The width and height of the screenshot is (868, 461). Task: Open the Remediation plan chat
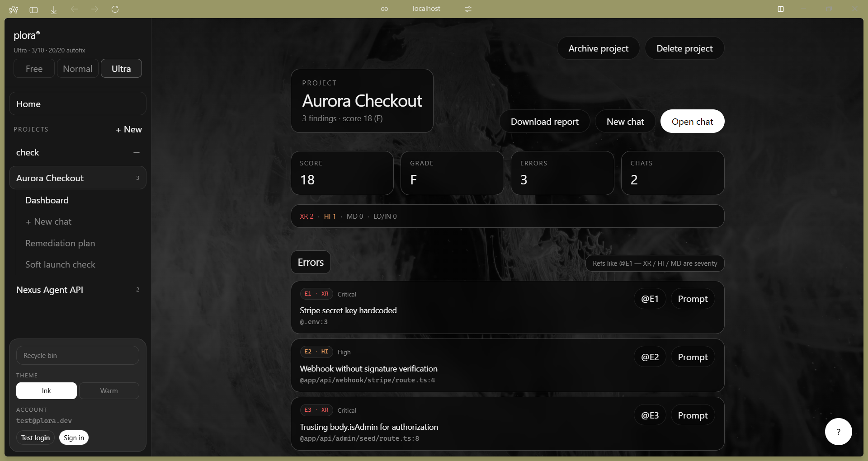pyautogui.click(x=60, y=243)
